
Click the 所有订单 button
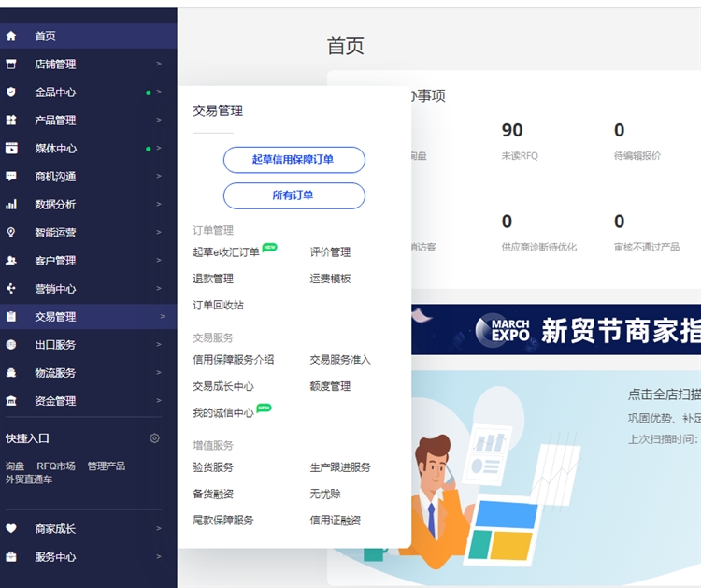[294, 195]
